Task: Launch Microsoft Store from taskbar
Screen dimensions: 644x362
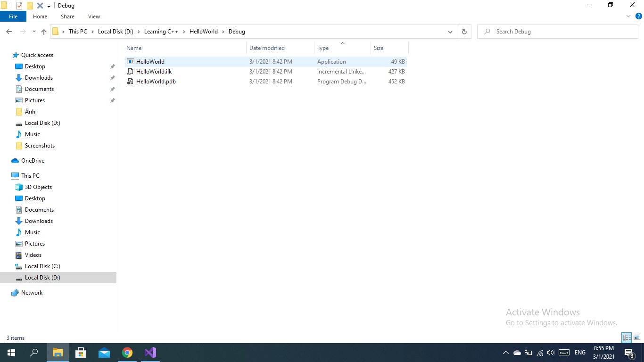Action: coord(81,353)
